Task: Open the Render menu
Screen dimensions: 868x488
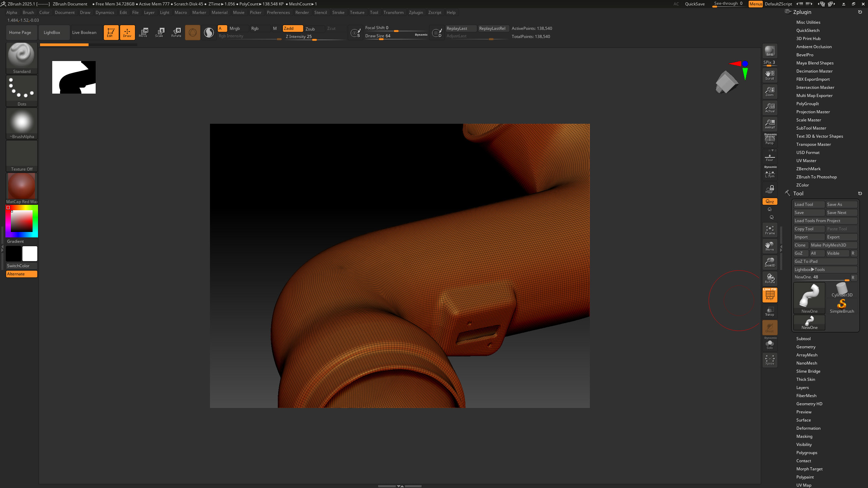Action: point(302,13)
